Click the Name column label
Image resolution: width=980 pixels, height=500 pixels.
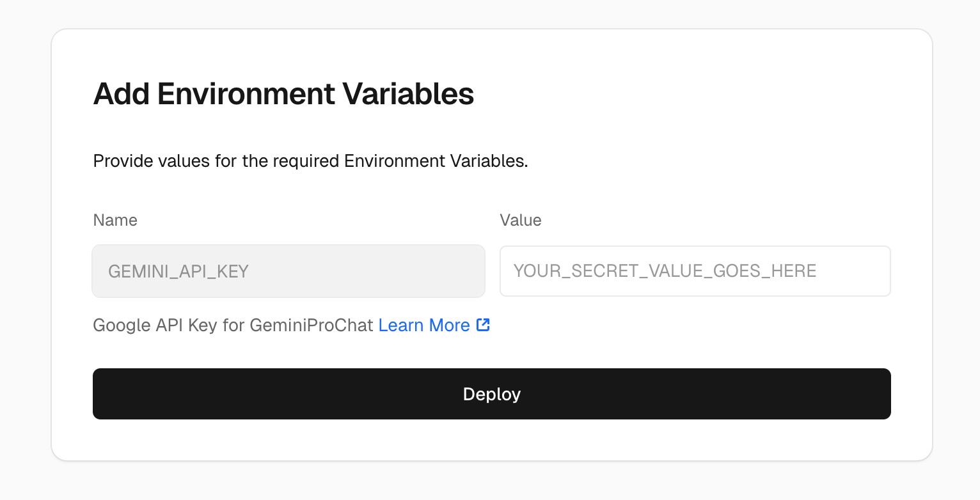tap(115, 220)
